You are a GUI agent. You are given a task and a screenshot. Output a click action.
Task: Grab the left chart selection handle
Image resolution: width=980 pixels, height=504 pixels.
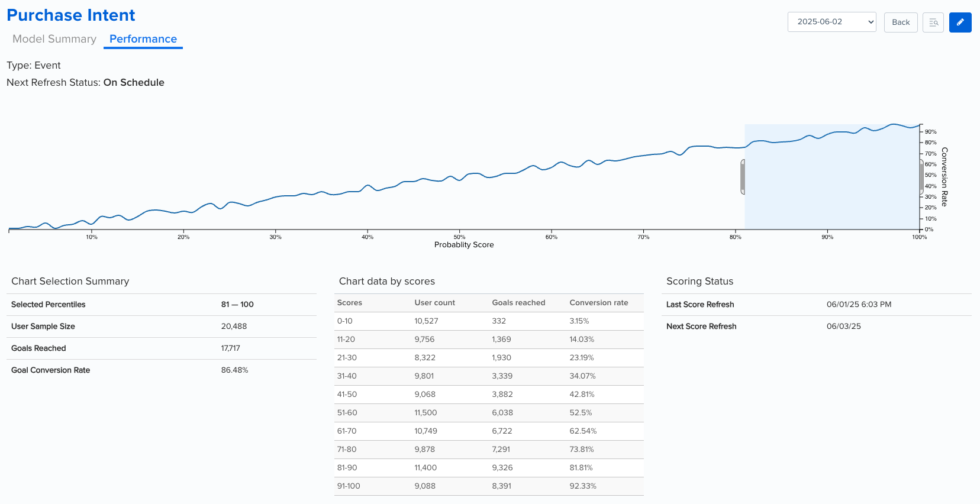743,177
